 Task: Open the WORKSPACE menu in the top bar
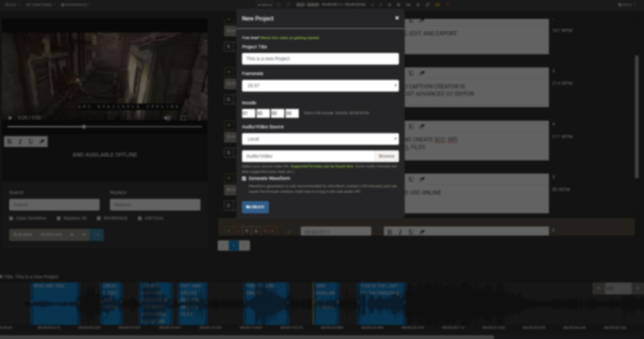pyautogui.click(x=75, y=5)
